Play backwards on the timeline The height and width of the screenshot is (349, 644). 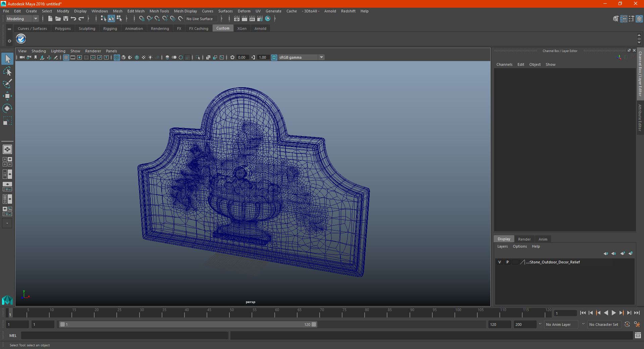pos(606,313)
